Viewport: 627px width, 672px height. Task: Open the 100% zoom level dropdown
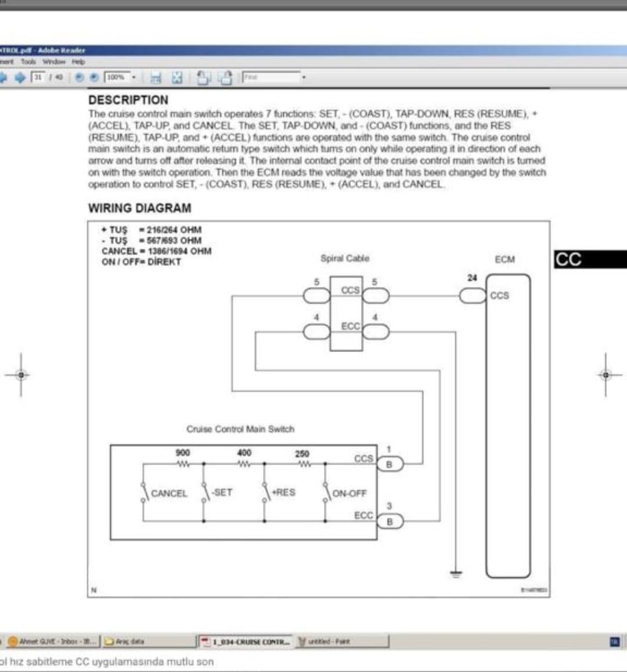pos(134,77)
